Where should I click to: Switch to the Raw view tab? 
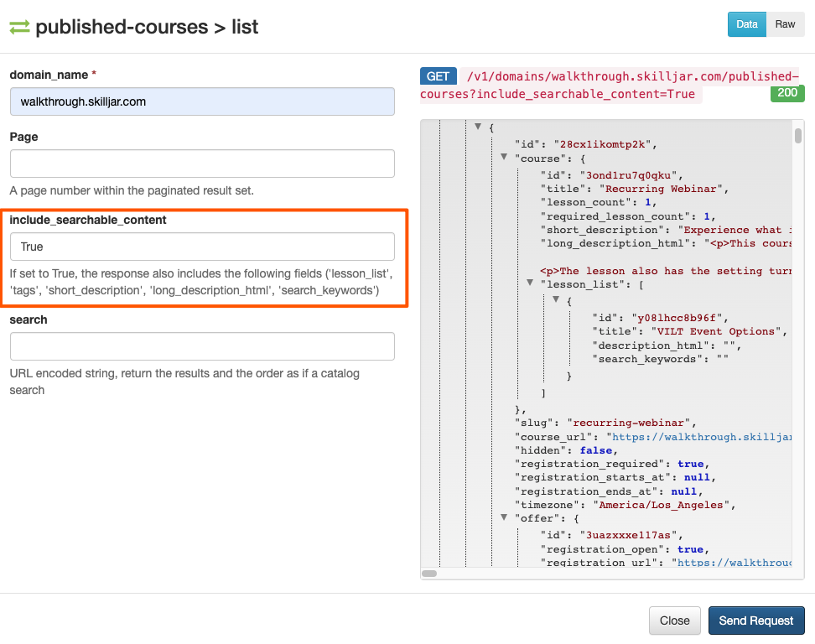(x=785, y=24)
